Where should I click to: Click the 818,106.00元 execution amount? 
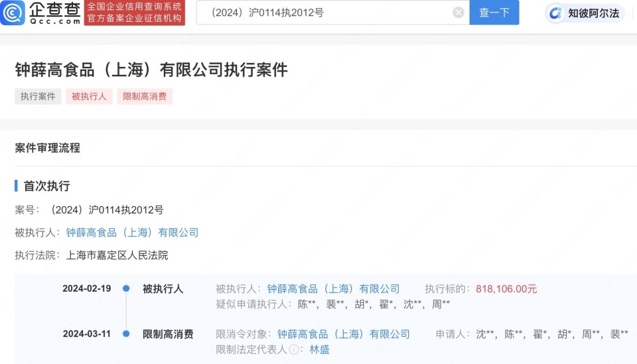point(506,289)
